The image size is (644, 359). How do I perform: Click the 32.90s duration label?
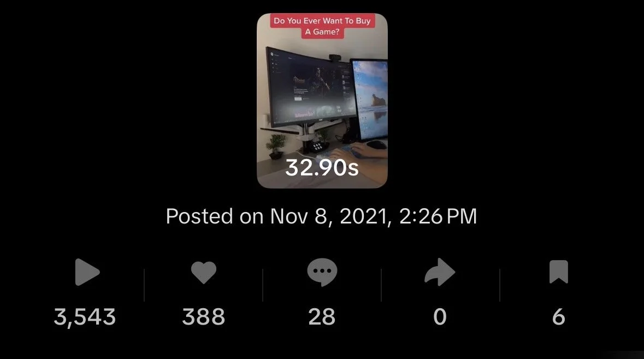(x=322, y=168)
